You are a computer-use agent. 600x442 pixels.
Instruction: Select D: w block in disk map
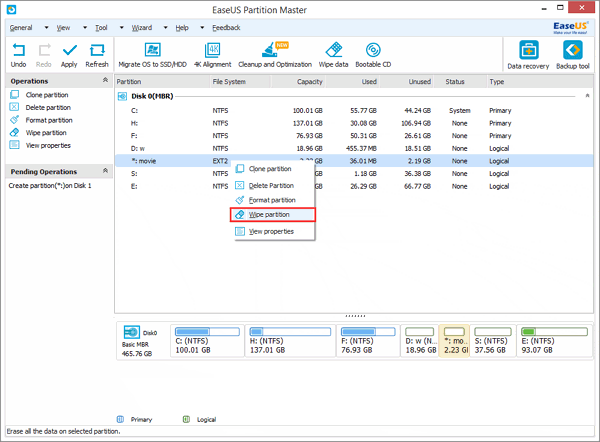(420, 341)
